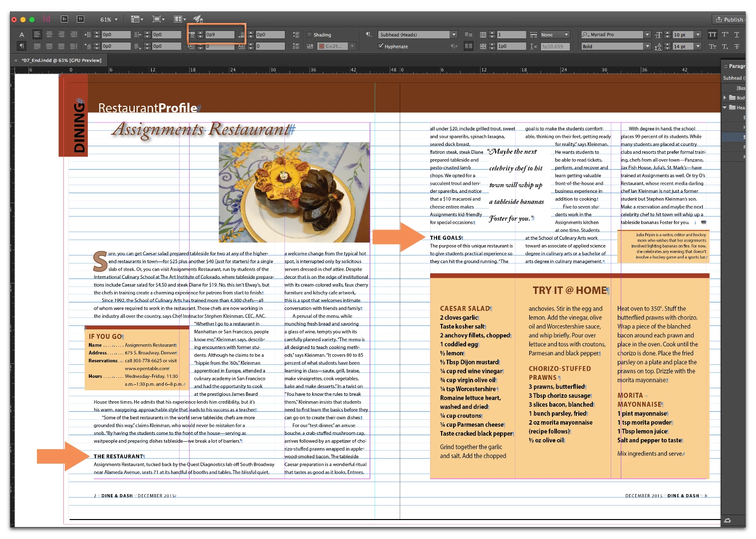The image size is (756, 539).
Task: Apply Align Left paragraph alignment
Action: click(x=37, y=34)
